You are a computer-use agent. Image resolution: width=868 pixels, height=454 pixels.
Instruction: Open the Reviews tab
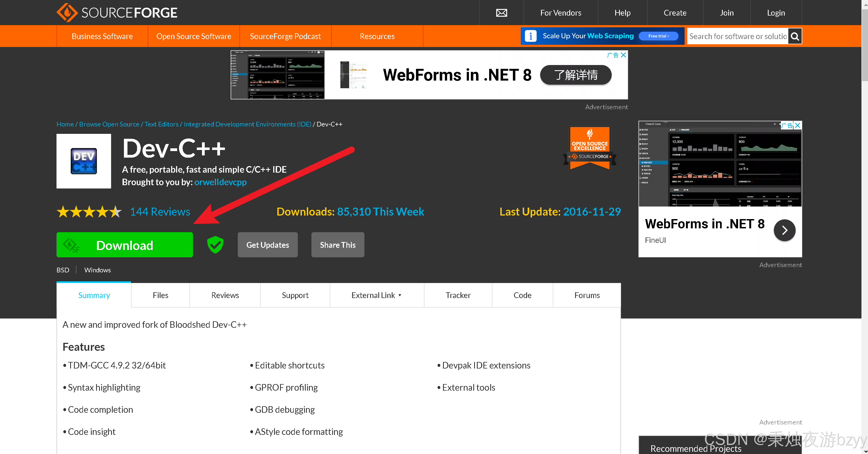[x=225, y=295]
